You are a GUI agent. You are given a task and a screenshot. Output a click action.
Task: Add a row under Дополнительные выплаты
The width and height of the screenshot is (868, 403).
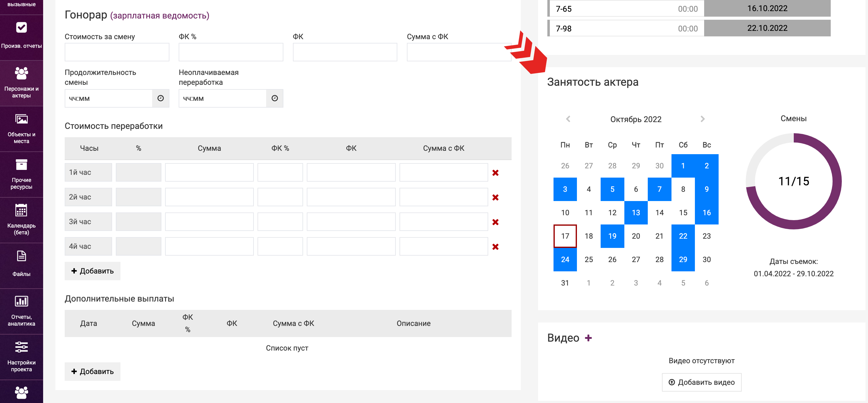(92, 371)
